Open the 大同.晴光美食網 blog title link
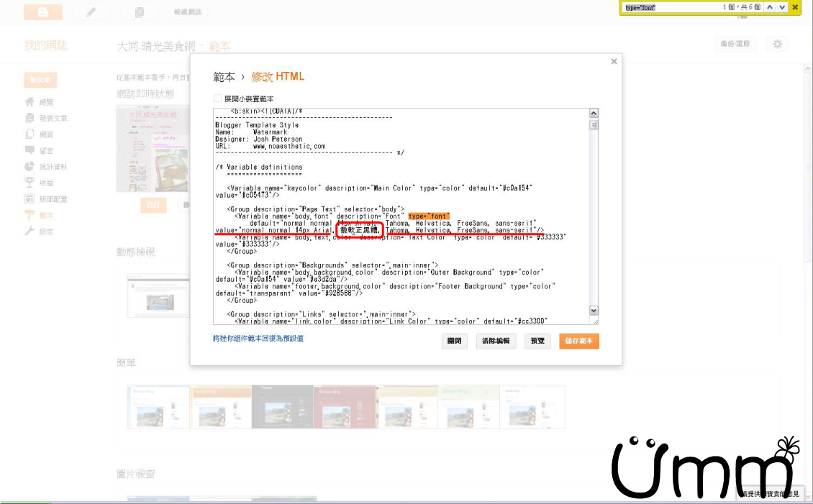This screenshot has width=813, height=504. click(x=156, y=46)
